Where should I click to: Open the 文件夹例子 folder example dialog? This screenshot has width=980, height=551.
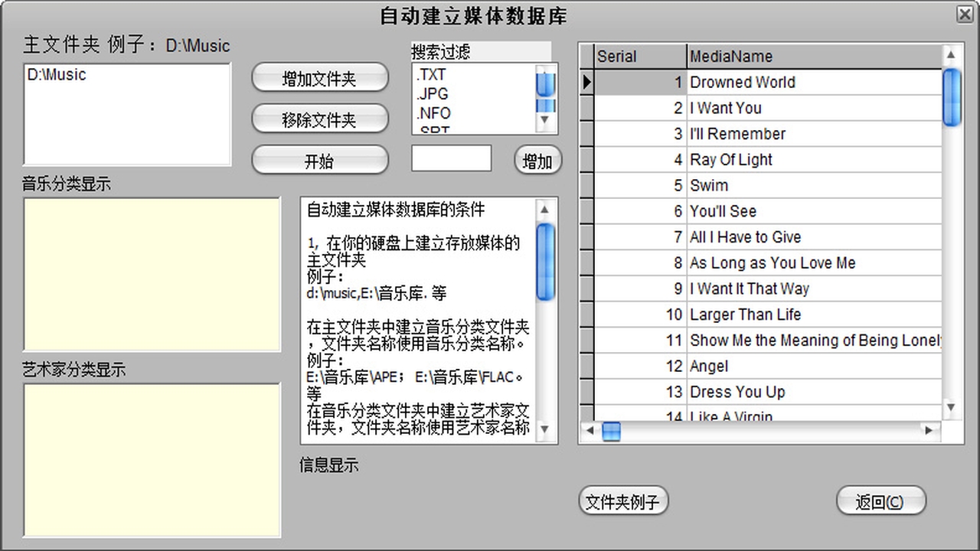click(622, 500)
